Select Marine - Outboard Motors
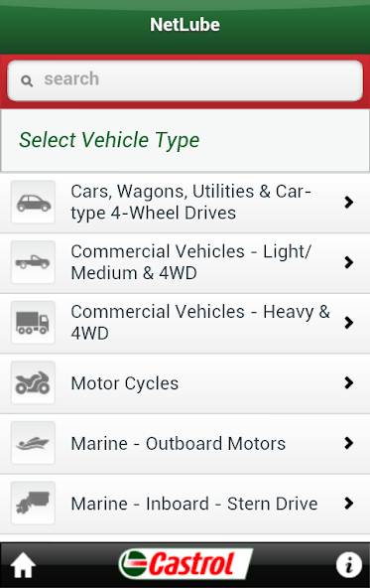370x588 pixels. click(185, 444)
